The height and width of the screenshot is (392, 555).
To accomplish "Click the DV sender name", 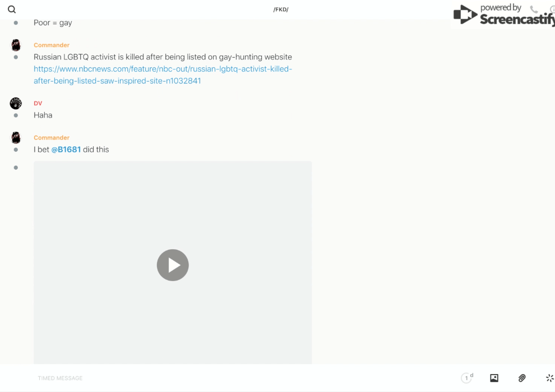I will (38, 103).
